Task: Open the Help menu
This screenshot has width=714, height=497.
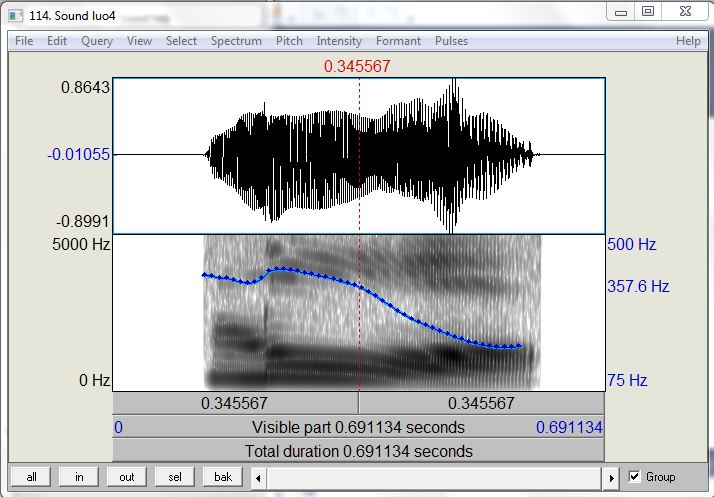Action: click(688, 41)
